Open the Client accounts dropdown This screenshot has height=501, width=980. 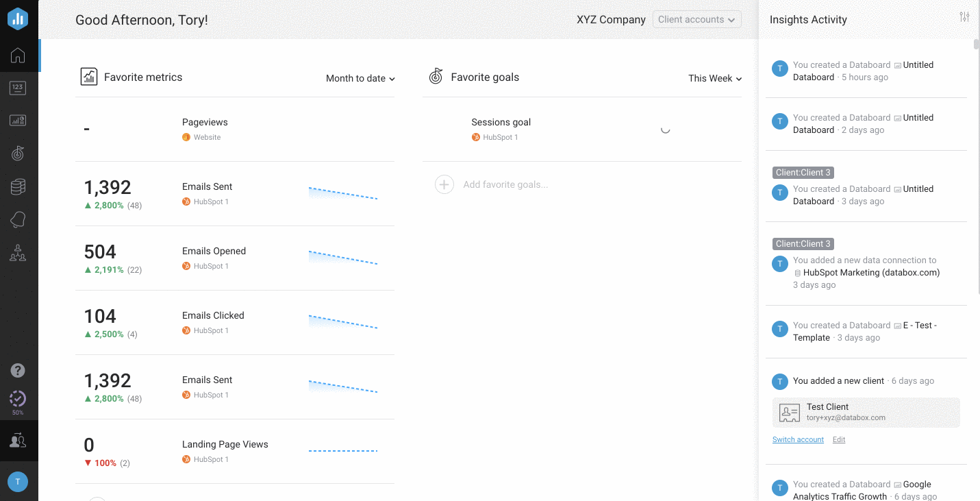(696, 19)
